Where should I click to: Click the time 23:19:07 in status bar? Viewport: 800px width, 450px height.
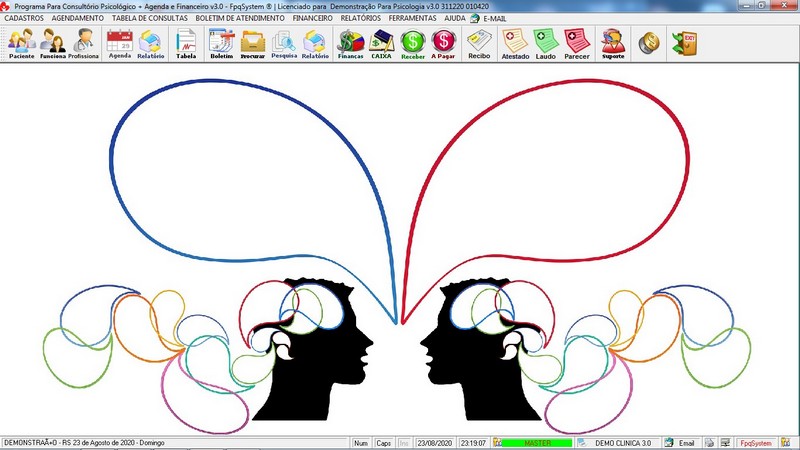pyautogui.click(x=473, y=443)
